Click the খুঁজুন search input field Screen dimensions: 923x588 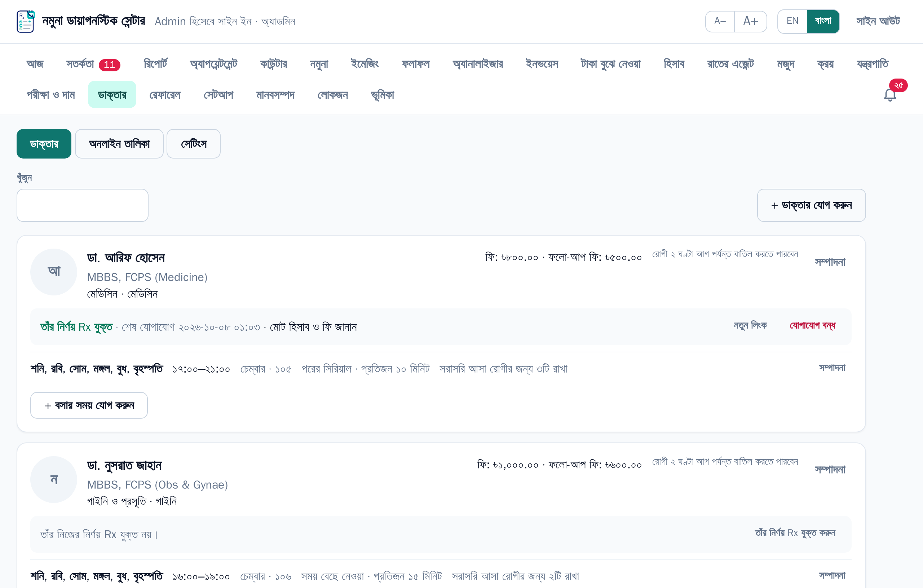coord(83,205)
